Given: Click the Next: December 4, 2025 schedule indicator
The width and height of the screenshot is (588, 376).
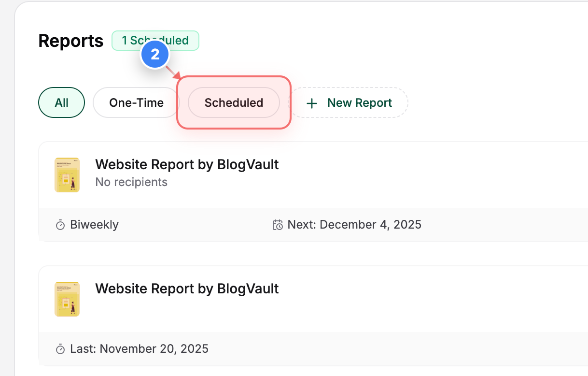Looking at the screenshot, I should tap(354, 224).
